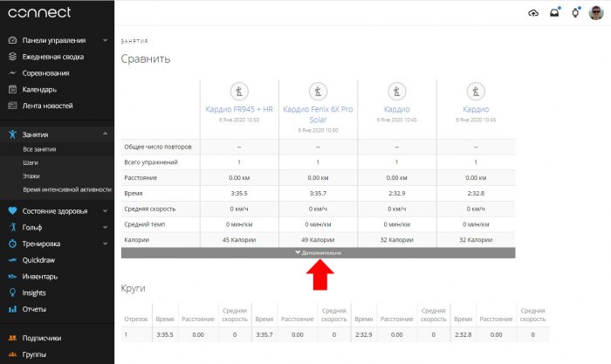This screenshot has width=611, height=364.
Task: Select Шаги submenu item
Action: (31, 162)
